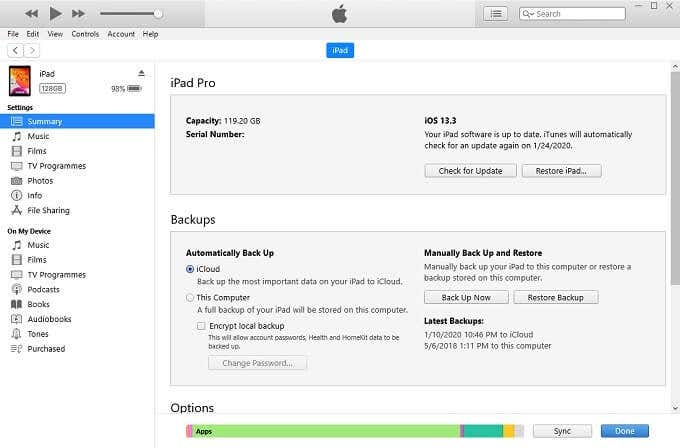
Task: Open the View menu
Action: [55, 34]
